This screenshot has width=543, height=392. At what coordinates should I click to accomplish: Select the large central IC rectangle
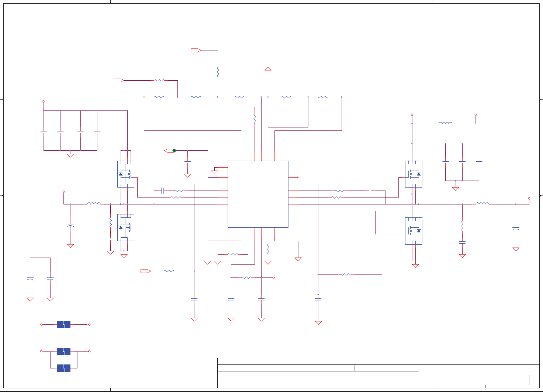click(x=258, y=194)
